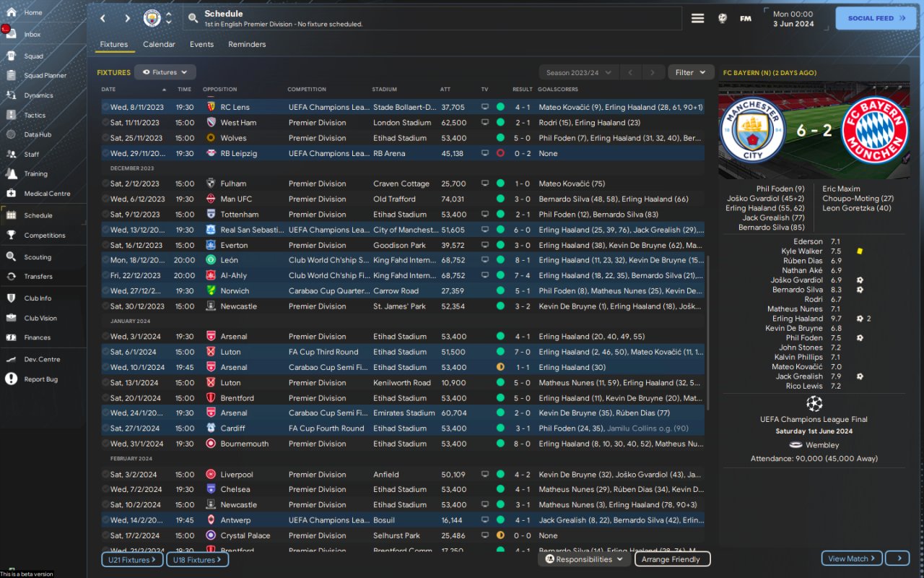This screenshot has height=578, width=924.
Task: Go to the previous season with the left chevron
Action: tap(630, 72)
